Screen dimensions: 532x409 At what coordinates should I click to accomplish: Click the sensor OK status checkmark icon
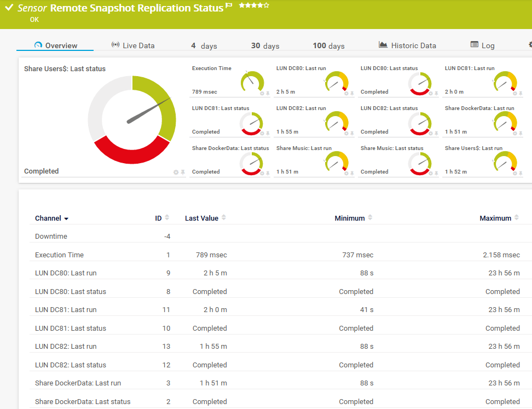(9, 8)
